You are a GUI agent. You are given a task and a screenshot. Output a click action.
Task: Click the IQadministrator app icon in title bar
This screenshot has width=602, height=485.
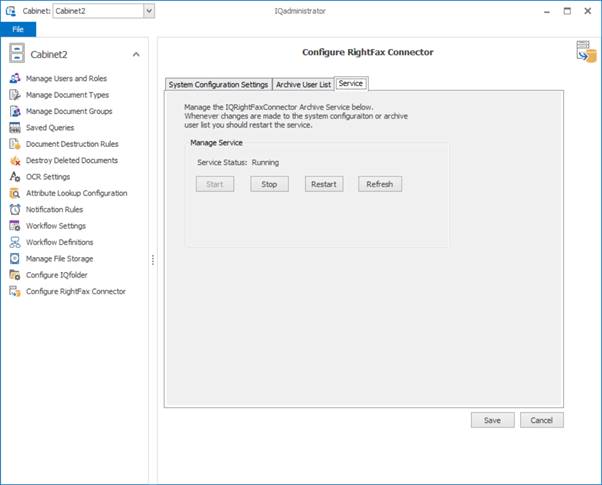click(x=11, y=11)
